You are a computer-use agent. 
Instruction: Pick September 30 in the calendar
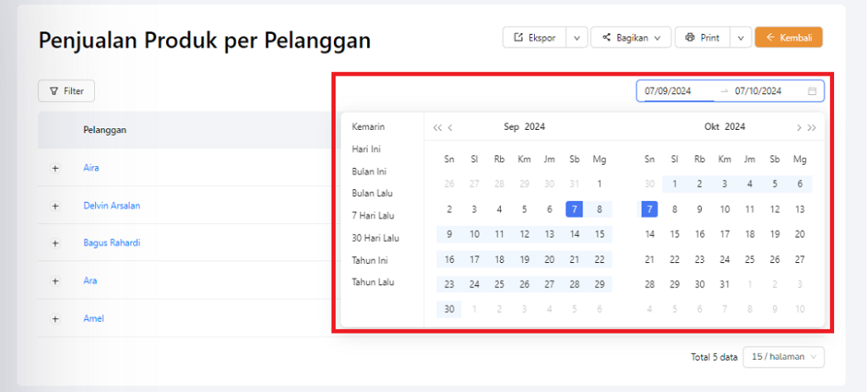click(x=449, y=310)
